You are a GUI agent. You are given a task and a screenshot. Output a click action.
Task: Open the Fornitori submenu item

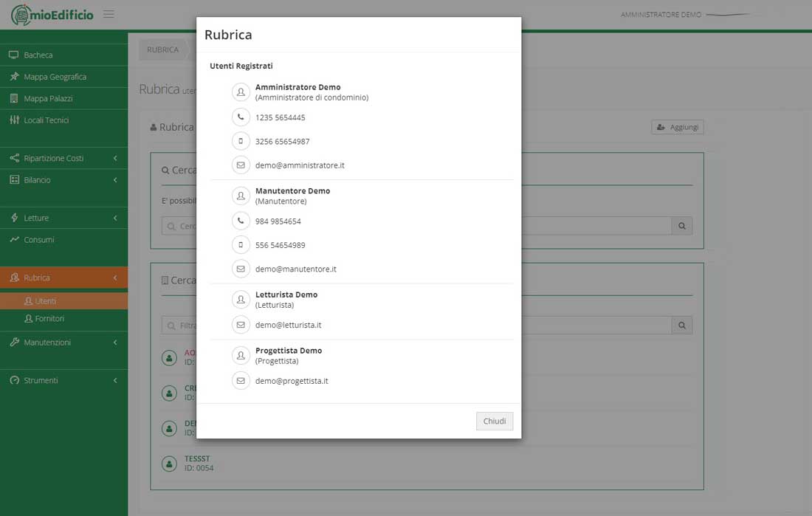(x=49, y=319)
